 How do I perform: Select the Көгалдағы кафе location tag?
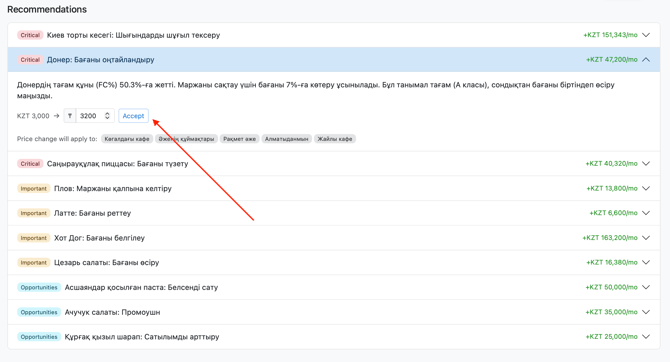[x=127, y=139]
